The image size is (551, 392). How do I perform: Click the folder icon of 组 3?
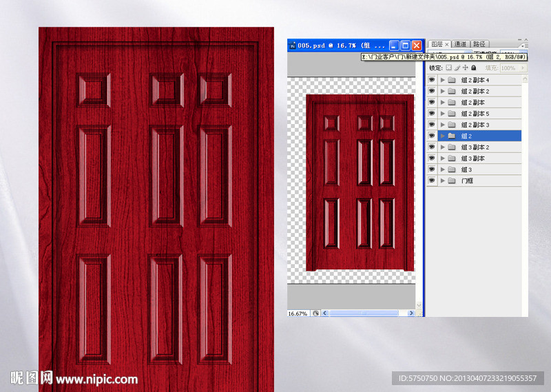[x=452, y=169]
